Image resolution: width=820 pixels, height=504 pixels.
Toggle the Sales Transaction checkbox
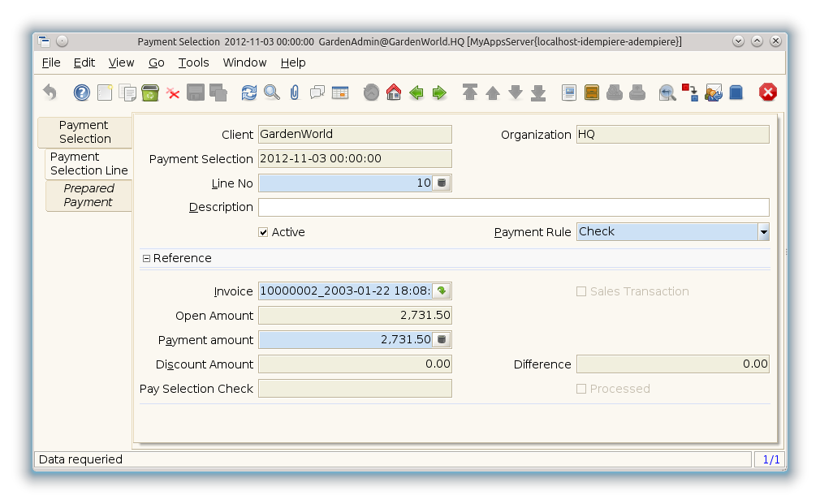(x=581, y=291)
